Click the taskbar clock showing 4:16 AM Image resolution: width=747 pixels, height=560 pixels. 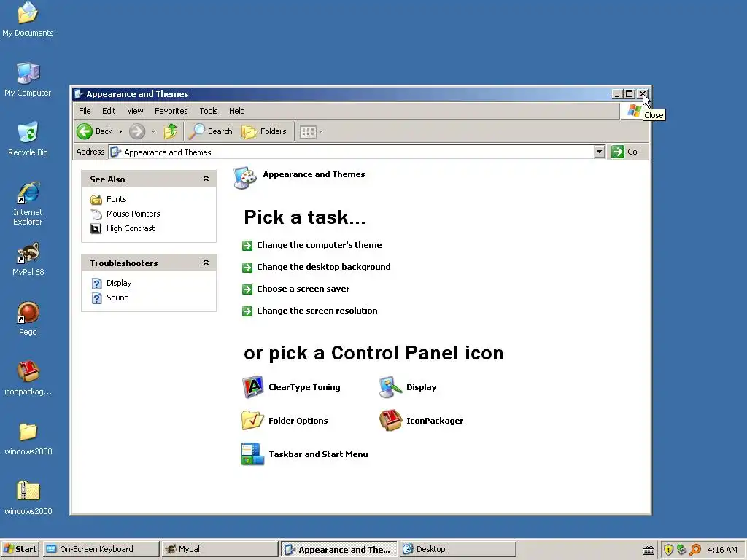(722, 550)
